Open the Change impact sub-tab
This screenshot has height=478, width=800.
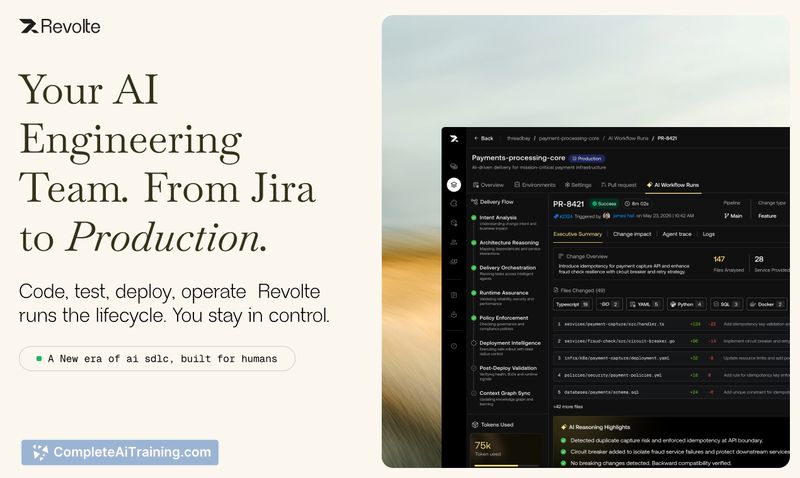pos(632,234)
